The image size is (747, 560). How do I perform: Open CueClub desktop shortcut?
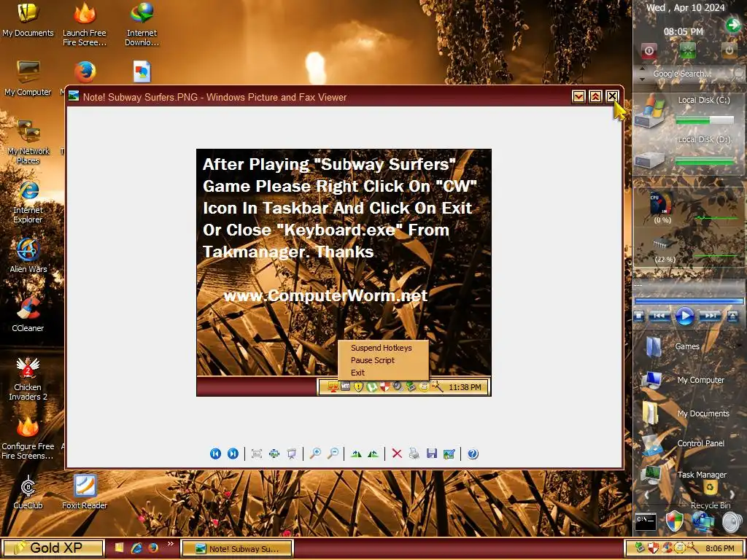28,492
